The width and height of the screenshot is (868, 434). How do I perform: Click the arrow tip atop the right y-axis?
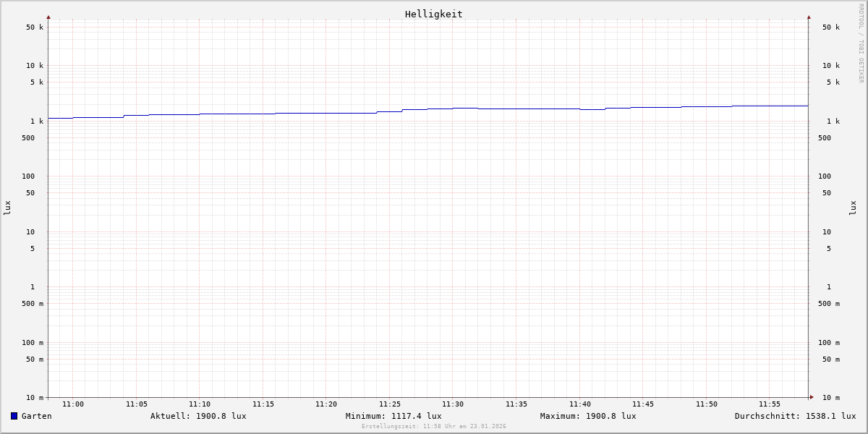coord(809,17)
